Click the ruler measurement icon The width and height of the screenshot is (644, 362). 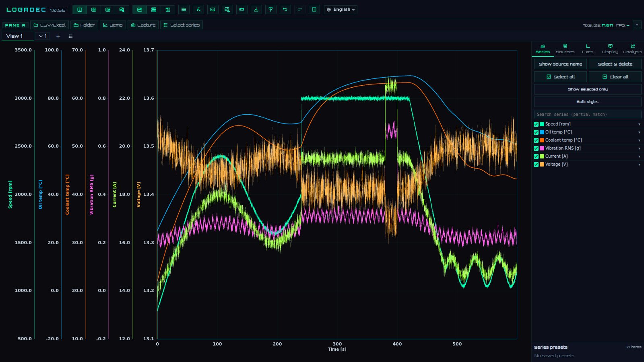(x=242, y=10)
